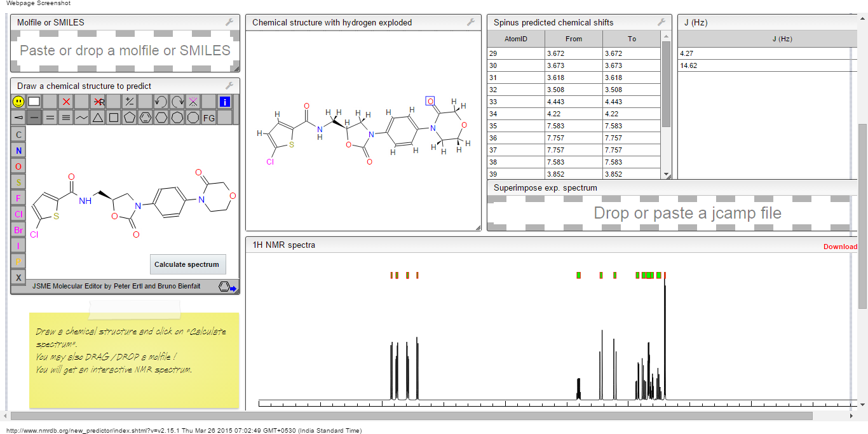Screen dimensions: 868x434
Task: Click the undo arrow in JSME toolbar
Action: 161,102
